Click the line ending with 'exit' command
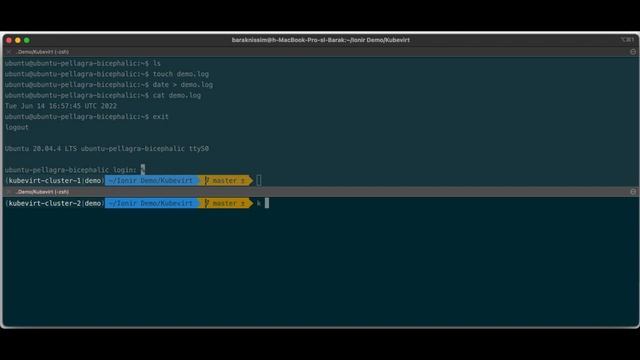Image resolution: width=640 pixels, height=360 pixels. pyautogui.click(x=87, y=116)
